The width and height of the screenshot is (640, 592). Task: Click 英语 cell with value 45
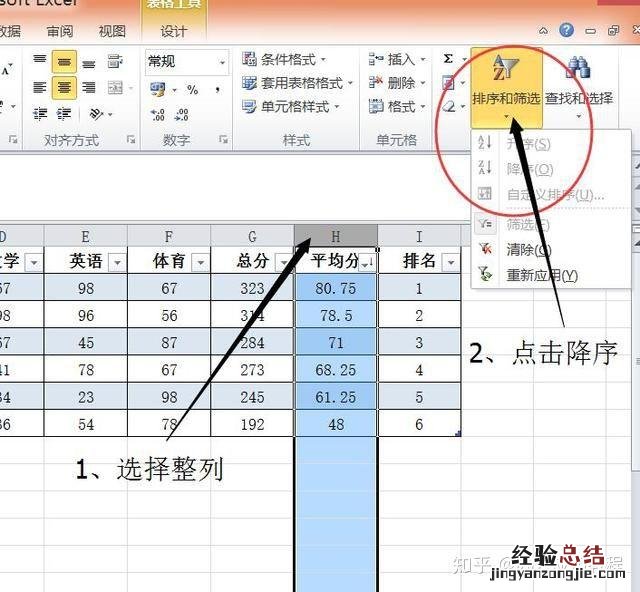click(85, 342)
